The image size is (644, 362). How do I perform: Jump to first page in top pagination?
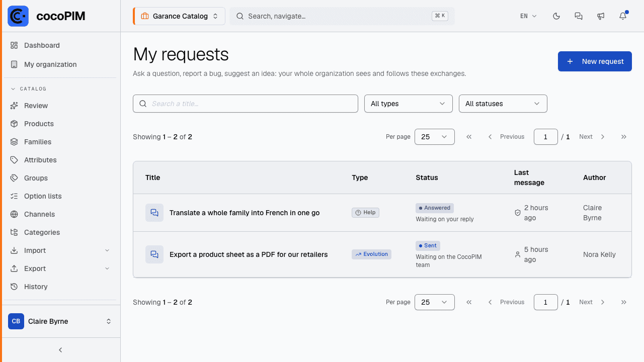point(469,137)
